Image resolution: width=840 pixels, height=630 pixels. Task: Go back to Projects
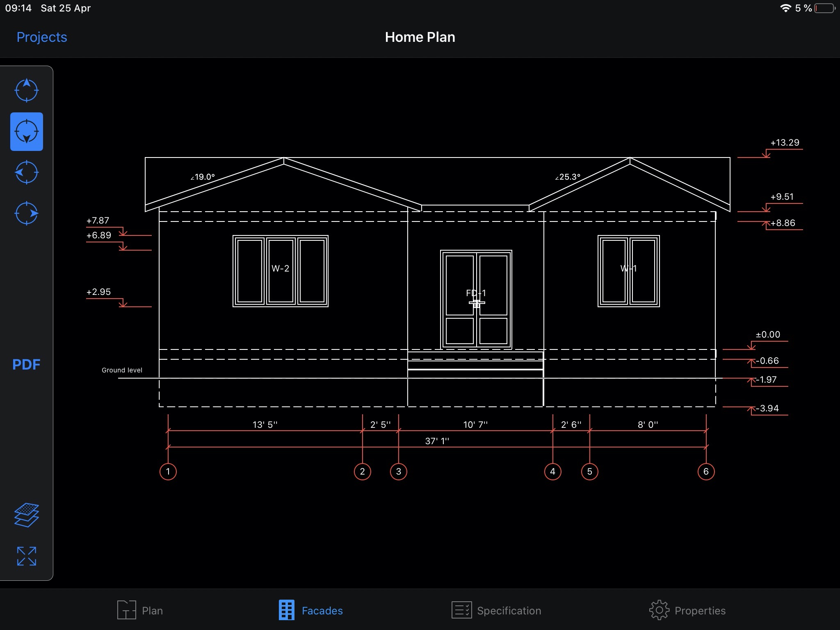tap(42, 37)
